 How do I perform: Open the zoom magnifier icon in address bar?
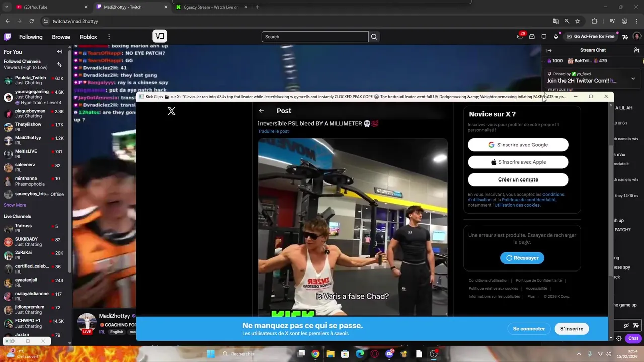[567, 21]
